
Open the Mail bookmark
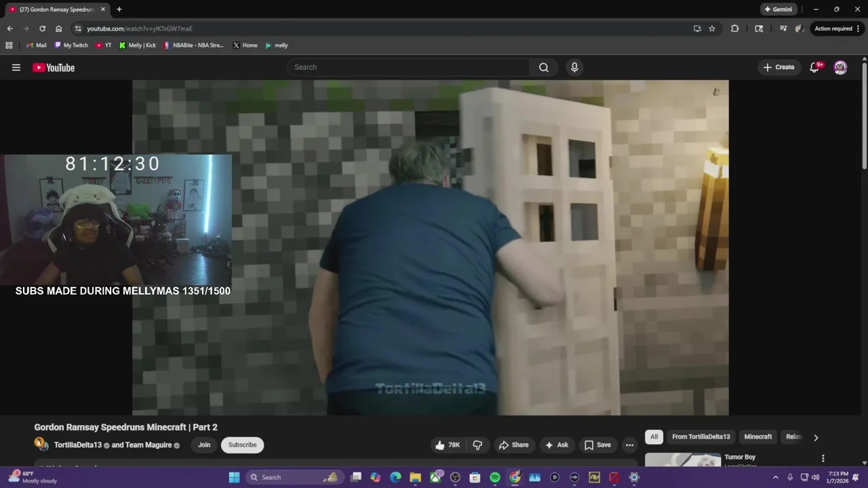coord(36,45)
